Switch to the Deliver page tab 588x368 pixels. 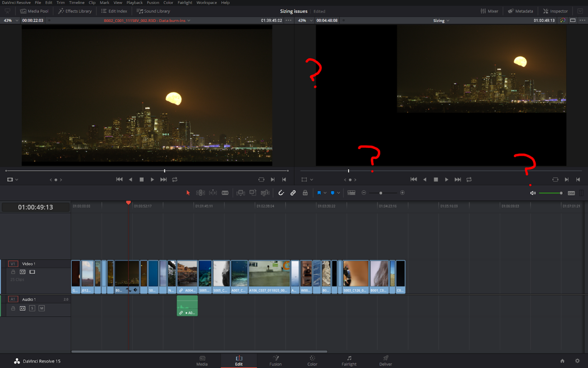coord(385,361)
